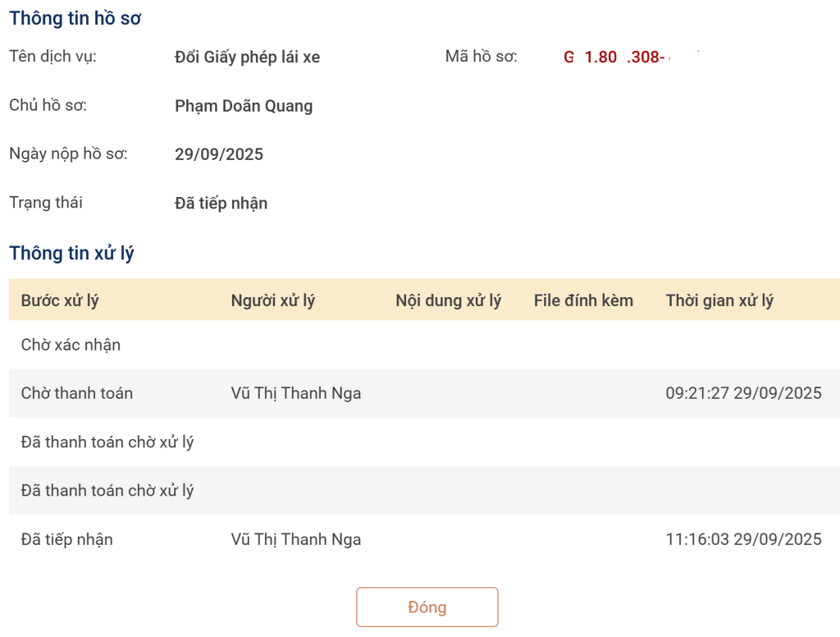The width and height of the screenshot is (840, 637).
Task: Click the Người xử lý column header
Action: 273,300
